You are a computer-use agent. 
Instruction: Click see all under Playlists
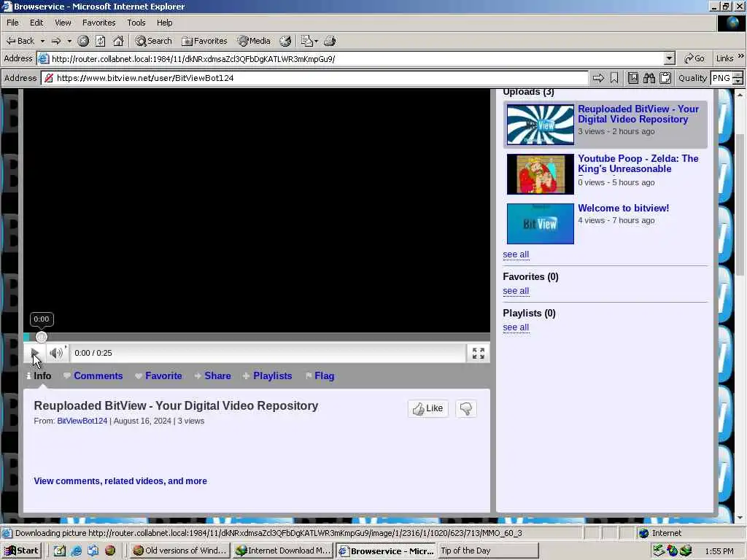(x=516, y=327)
